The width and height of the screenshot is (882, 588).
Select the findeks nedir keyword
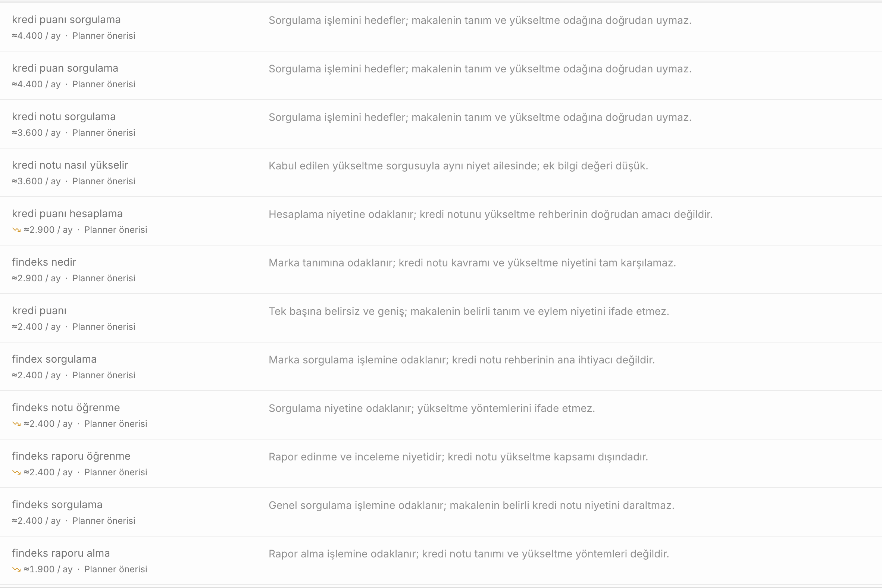(x=44, y=262)
